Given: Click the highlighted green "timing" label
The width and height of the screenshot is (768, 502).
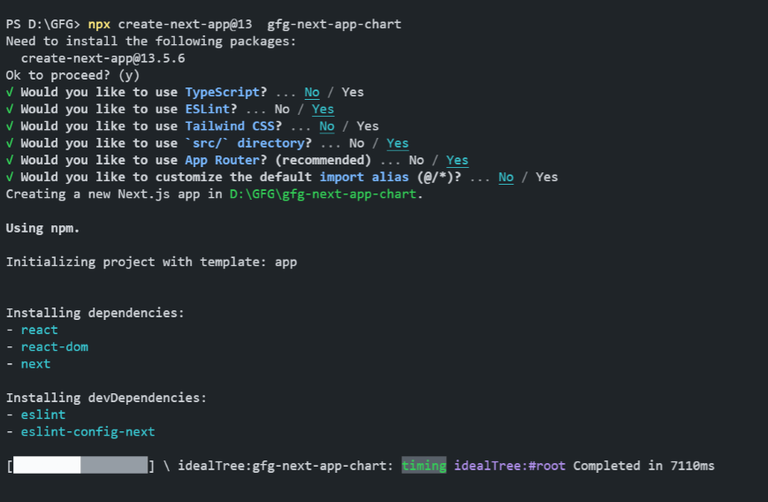Looking at the screenshot, I should coord(424,466).
